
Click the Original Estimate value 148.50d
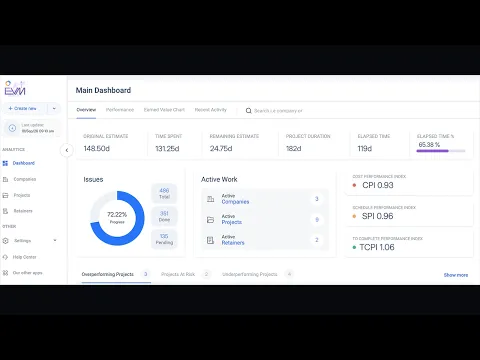coord(97,149)
